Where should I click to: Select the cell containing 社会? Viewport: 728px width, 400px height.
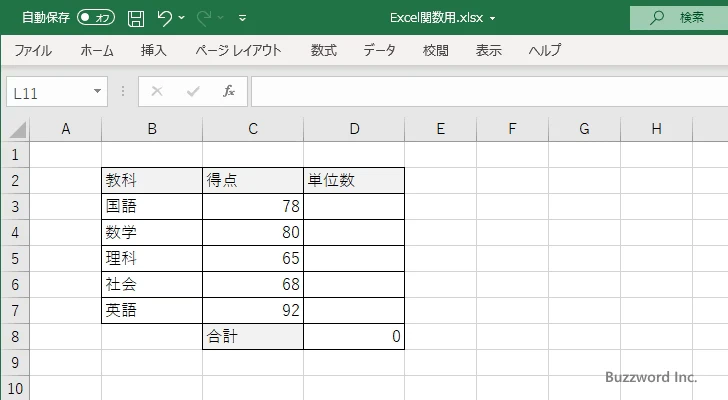click(152, 284)
